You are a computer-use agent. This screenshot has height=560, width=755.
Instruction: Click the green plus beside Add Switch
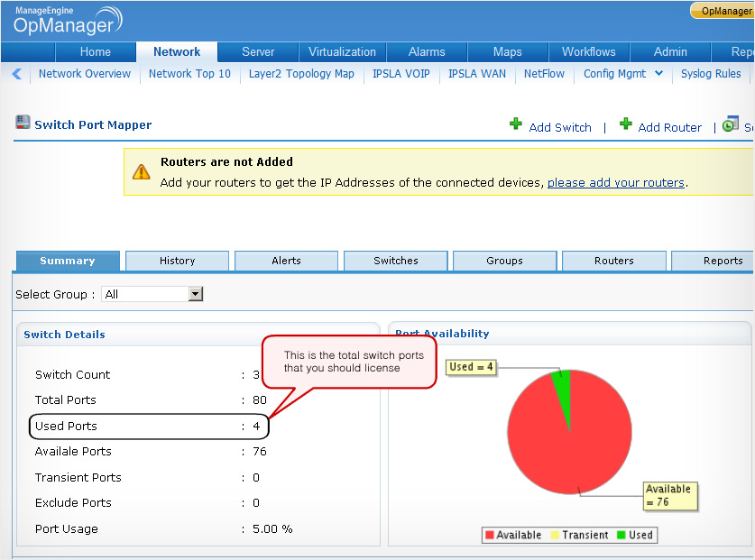pyautogui.click(x=516, y=124)
